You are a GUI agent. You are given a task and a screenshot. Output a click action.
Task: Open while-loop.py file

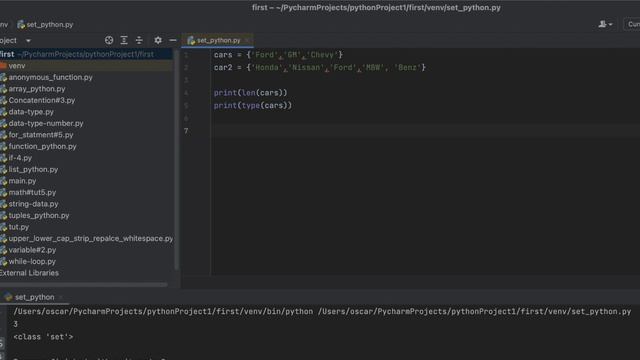pos(32,261)
